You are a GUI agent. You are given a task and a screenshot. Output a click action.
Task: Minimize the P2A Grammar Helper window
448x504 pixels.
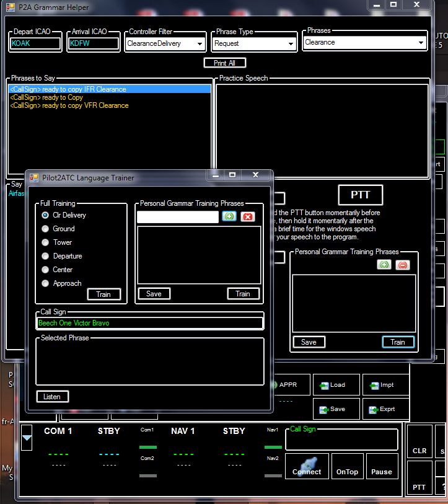377,5
